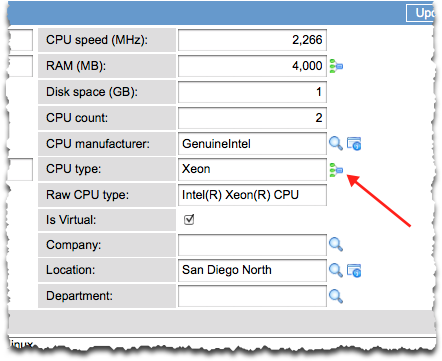Toggle the Is Virtual checkbox
Image resolution: width=442 pixels, height=361 pixels.
pyautogui.click(x=189, y=220)
